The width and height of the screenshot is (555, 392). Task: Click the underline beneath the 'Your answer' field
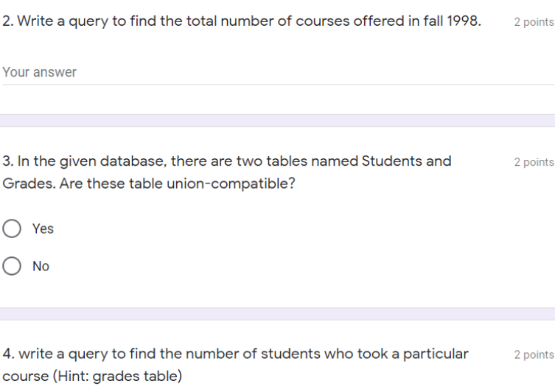277,85
